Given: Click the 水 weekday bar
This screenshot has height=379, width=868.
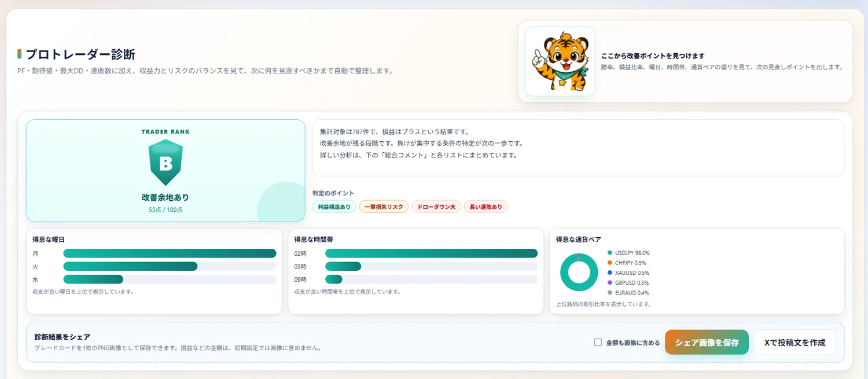Looking at the screenshot, I should [170, 279].
